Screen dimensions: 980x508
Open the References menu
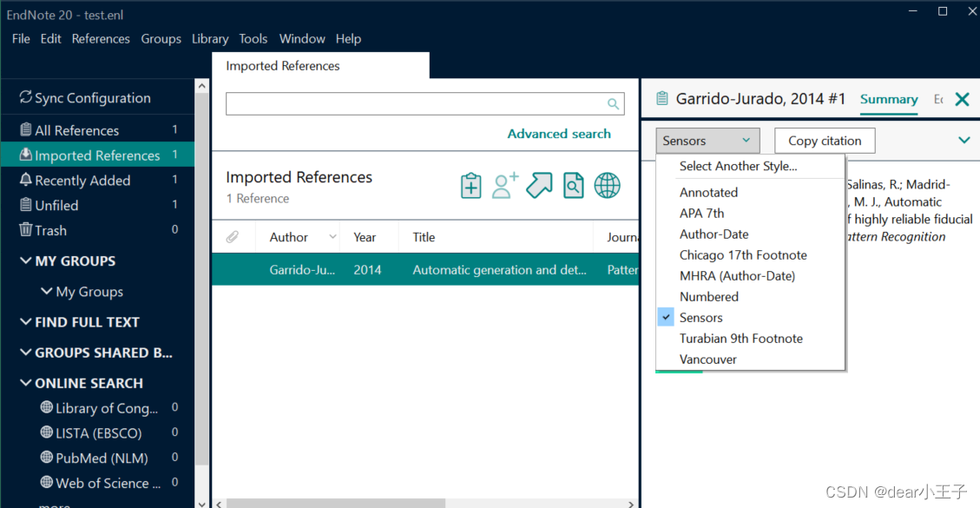tap(101, 39)
